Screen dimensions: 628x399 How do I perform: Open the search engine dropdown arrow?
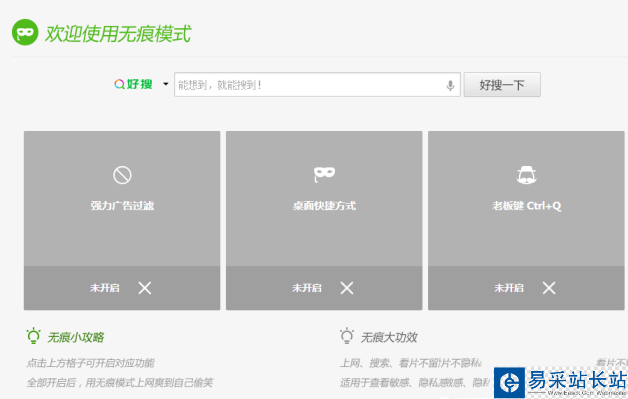coord(165,84)
